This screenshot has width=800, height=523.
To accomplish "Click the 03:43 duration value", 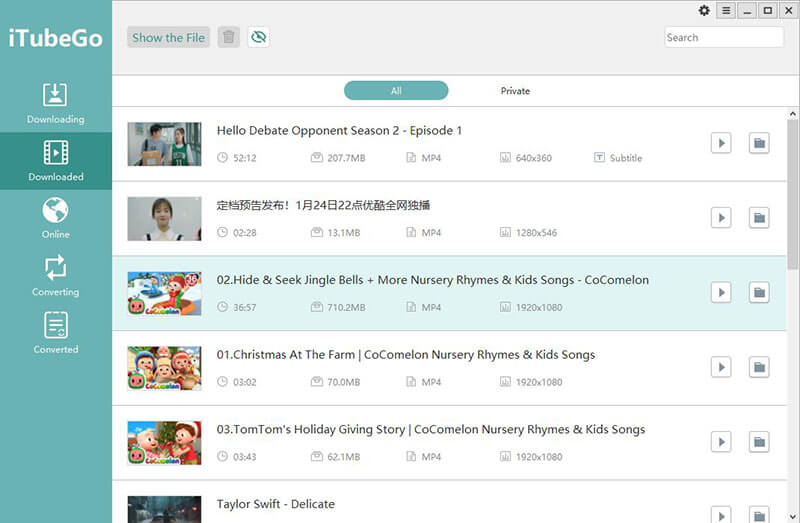I will [x=245, y=457].
